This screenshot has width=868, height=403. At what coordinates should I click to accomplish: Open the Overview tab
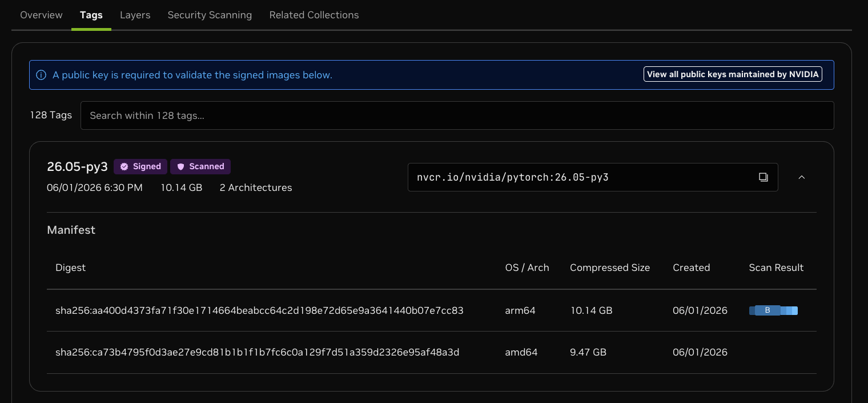point(41,15)
